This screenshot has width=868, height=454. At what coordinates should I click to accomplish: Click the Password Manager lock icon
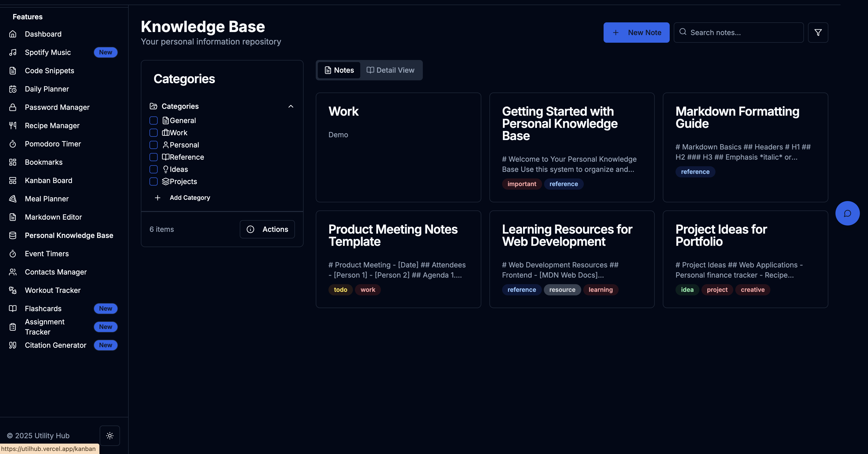point(13,108)
